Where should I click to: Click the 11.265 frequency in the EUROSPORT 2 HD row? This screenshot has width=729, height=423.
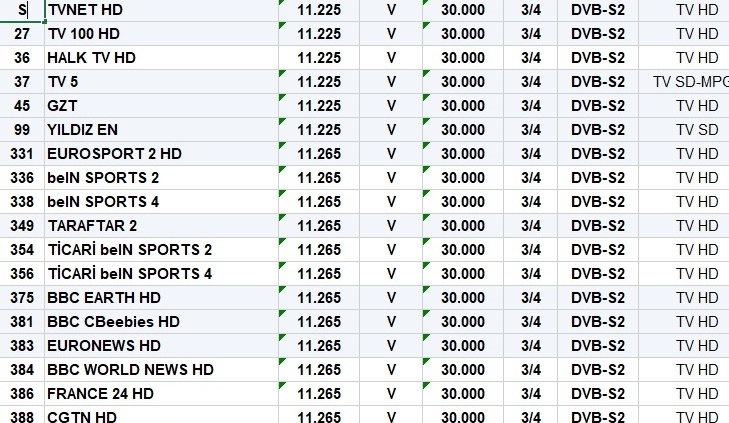pyautogui.click(x=319, y=154)
